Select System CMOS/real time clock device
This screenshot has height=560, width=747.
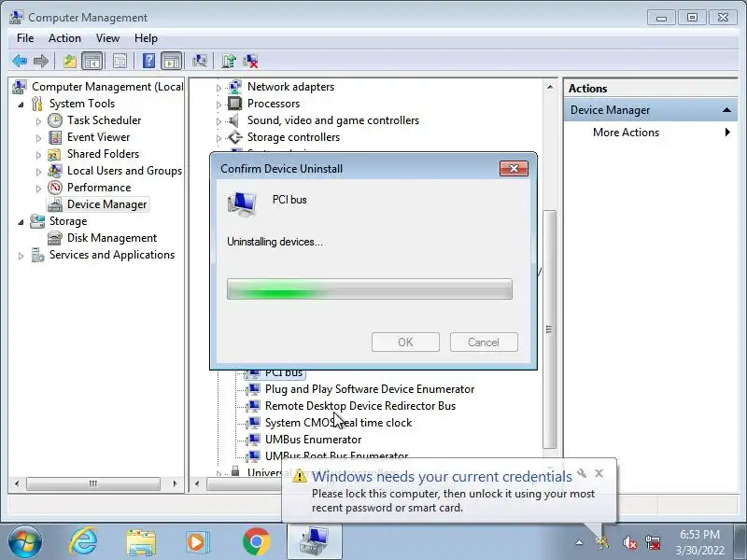pos(338,423)
